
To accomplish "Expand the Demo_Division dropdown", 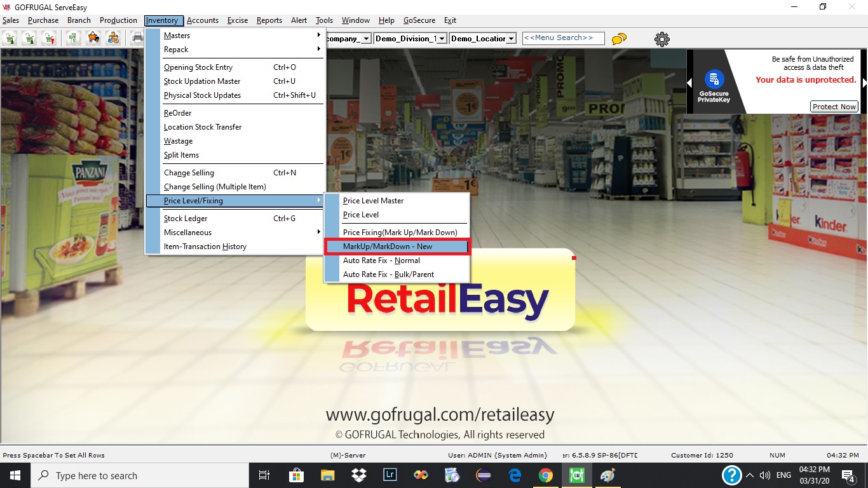I will (442, 39).
